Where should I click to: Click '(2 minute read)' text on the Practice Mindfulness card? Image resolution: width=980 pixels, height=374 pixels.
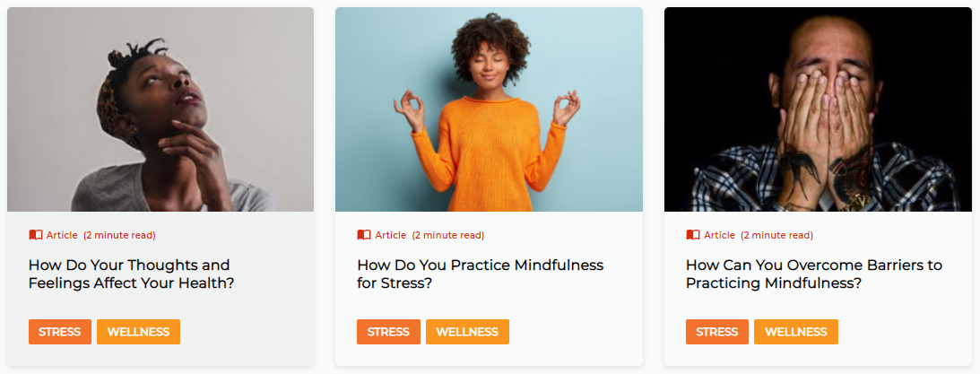pos(448,235)
